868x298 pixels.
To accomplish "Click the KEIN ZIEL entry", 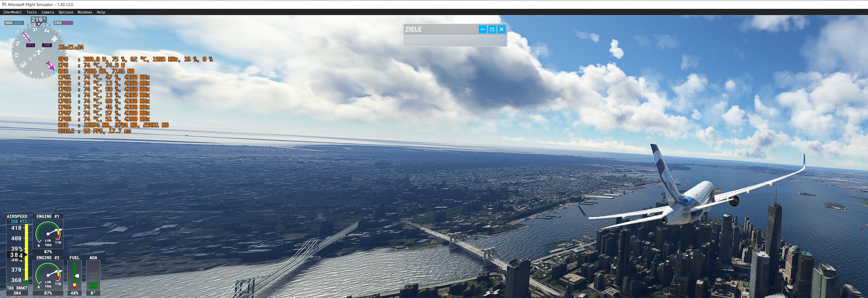I will click(x=417, y=41).
